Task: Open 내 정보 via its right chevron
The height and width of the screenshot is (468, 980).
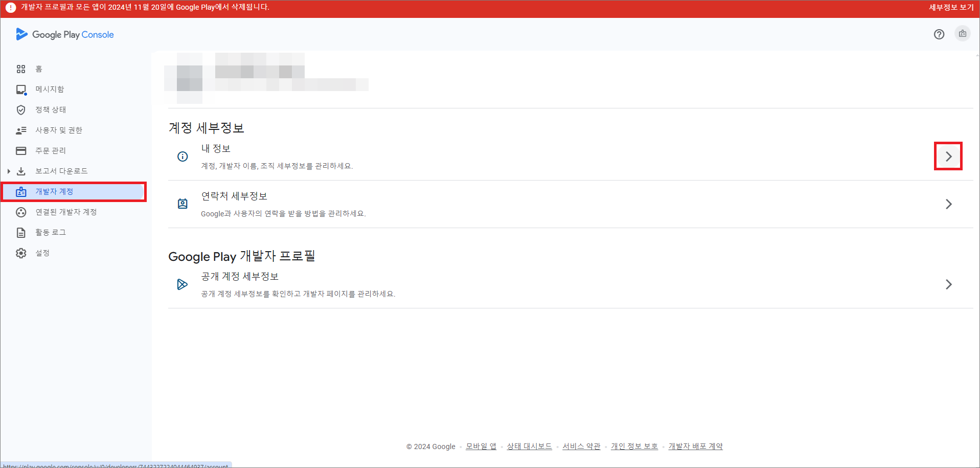Action: tap(949, 157)
